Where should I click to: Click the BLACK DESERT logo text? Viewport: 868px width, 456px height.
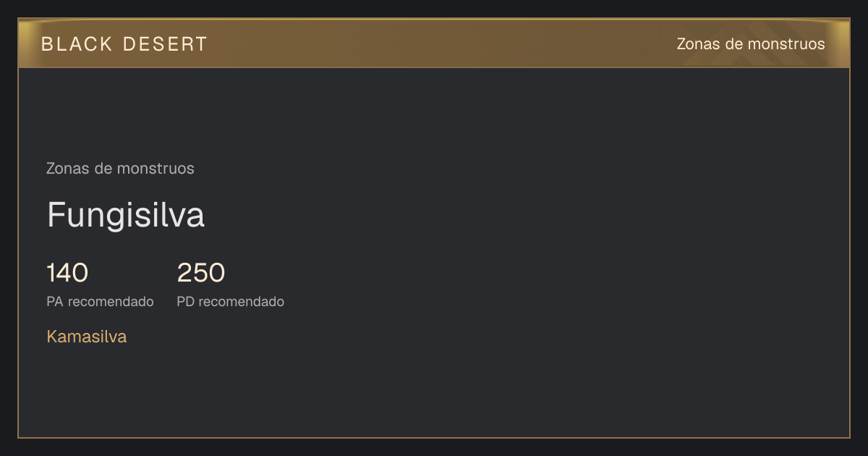coord(124,44)
